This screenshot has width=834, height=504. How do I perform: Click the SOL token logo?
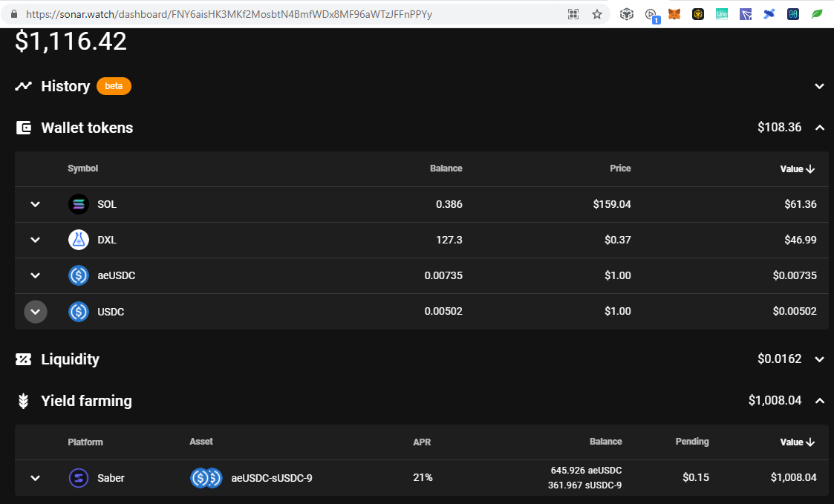click(79, 204)
